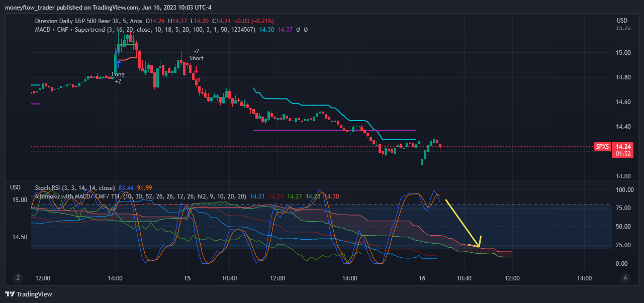Screen dimensions: 644x303
Task: Click the MACD + CMF + Supertrend indicator legend
Action: [145, 30]
